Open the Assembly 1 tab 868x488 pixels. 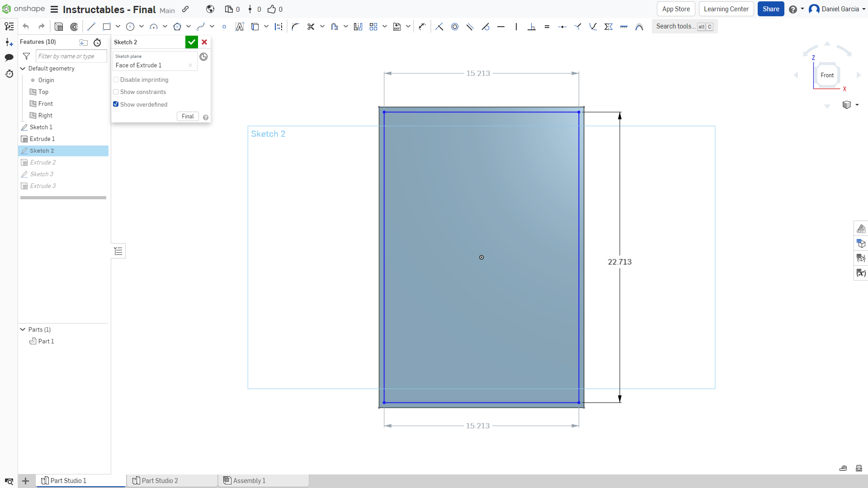click(x=250, y=480)
